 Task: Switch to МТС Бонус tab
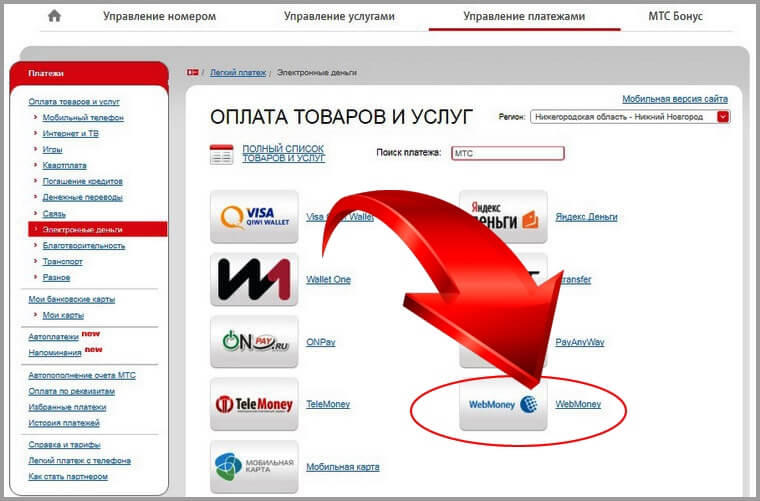pos(675,16)
